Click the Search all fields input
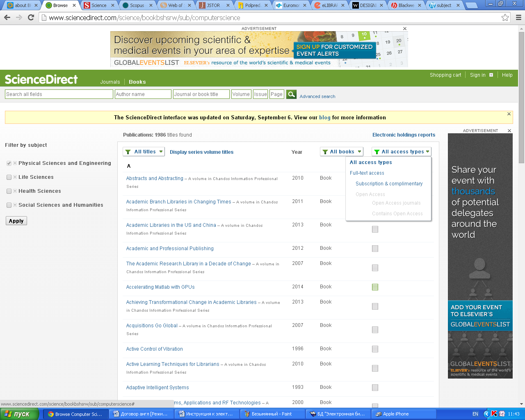Screen dimensions: 525x420 pyautogui.click(x=59, y=94)
